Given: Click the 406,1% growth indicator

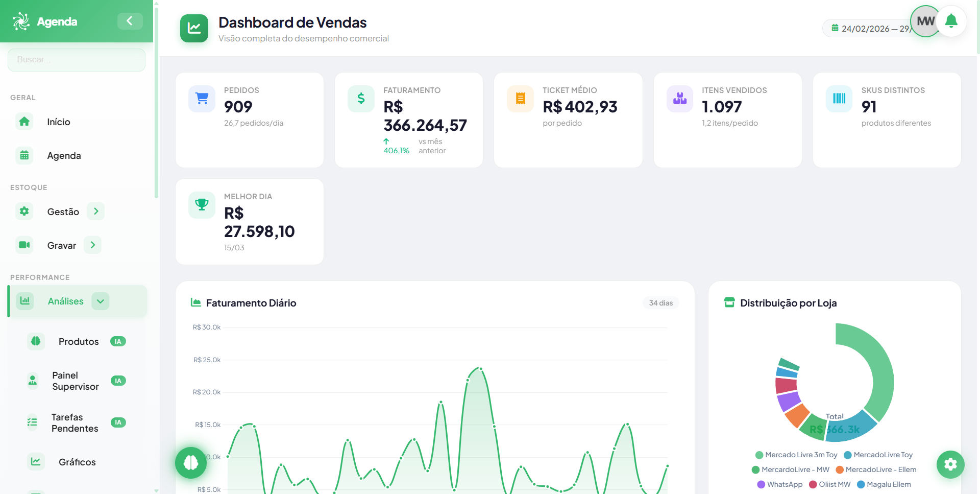Looking at the screenshot, I should point(397,146).
